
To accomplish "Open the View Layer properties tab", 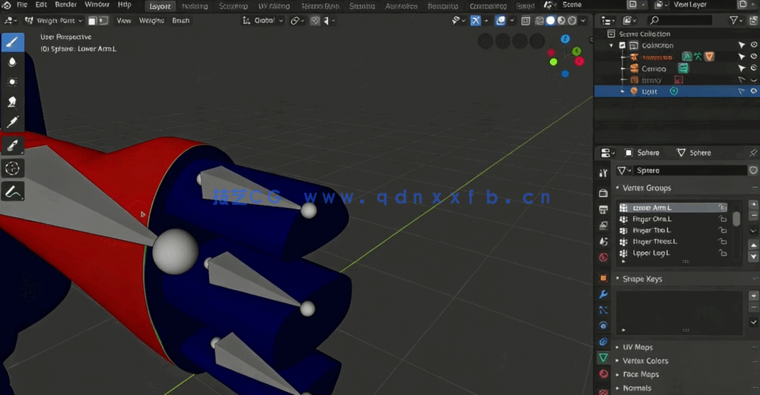I will [603, 225].
